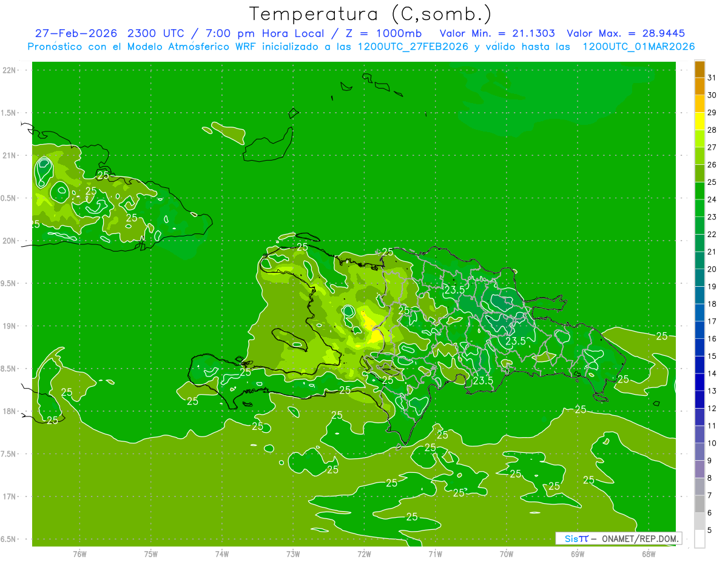728x562 pixels.
Task: Click the "22N" latitude axis label
Action: (x=10, y=70)
